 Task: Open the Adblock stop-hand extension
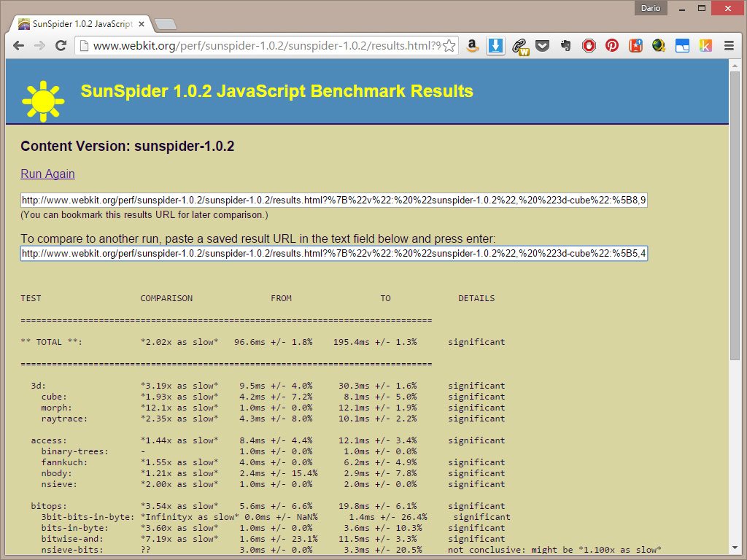589,45
